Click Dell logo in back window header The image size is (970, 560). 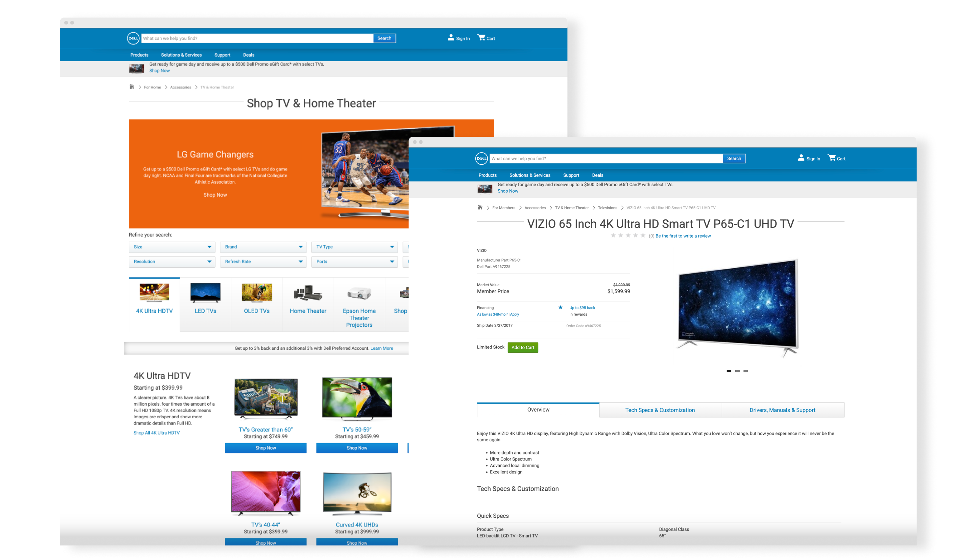tap(133, 38)
